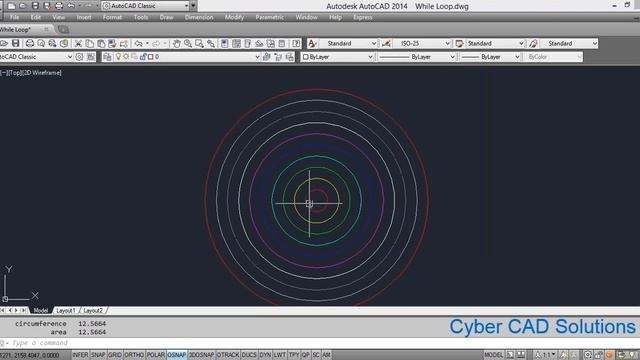Open the Layer Properties Manager icon
This screenshot has height=360, width=640.
107,57
